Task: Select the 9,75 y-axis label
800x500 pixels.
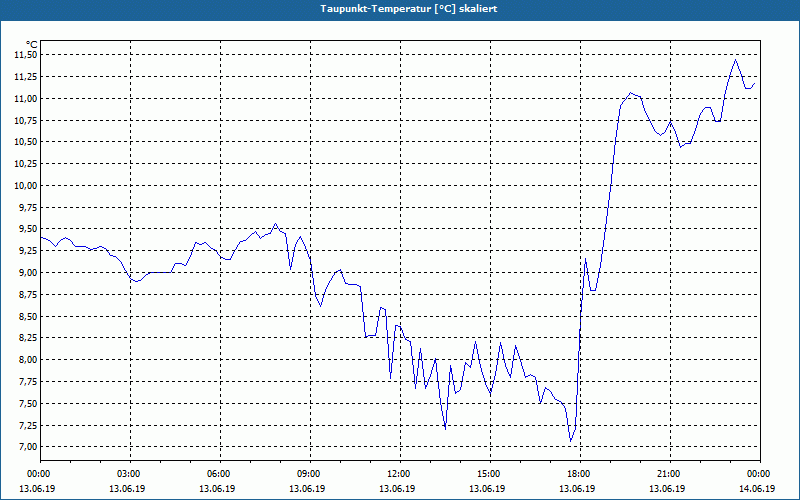Action: click(27, 208)
